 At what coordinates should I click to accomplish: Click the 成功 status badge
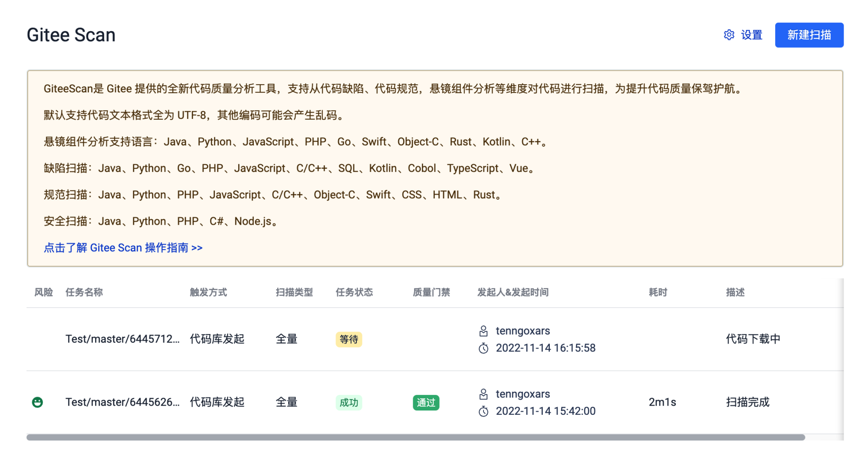(349, 403)
